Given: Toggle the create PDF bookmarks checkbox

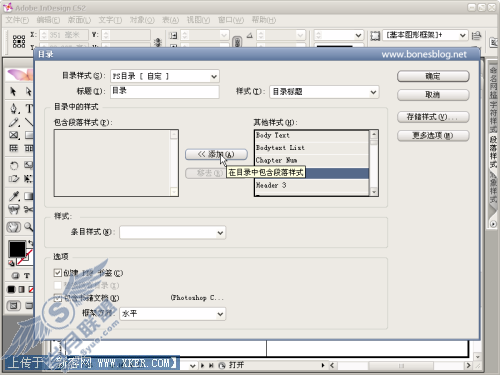Looking at the screenshot, I should tap(58, 273).
